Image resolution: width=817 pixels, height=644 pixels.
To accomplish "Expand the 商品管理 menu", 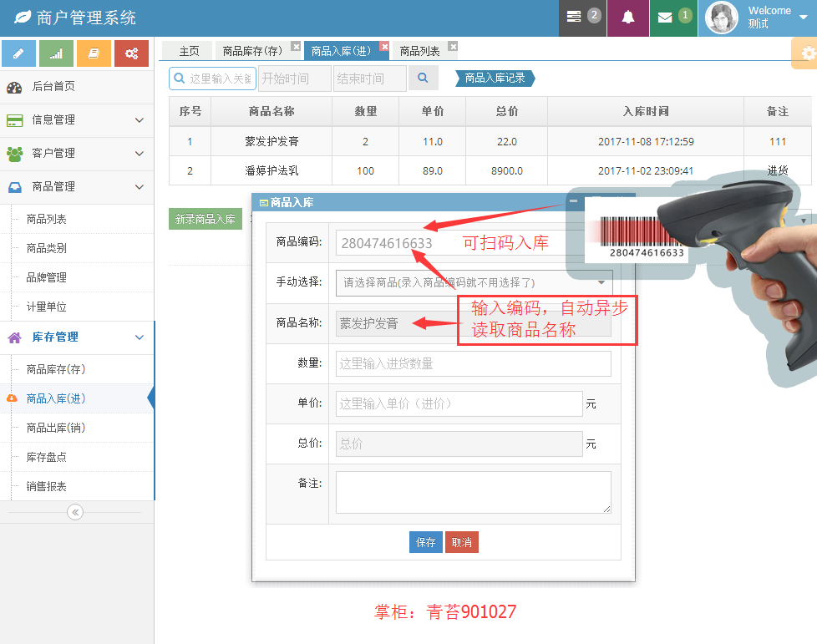I will tap(77, 187).
